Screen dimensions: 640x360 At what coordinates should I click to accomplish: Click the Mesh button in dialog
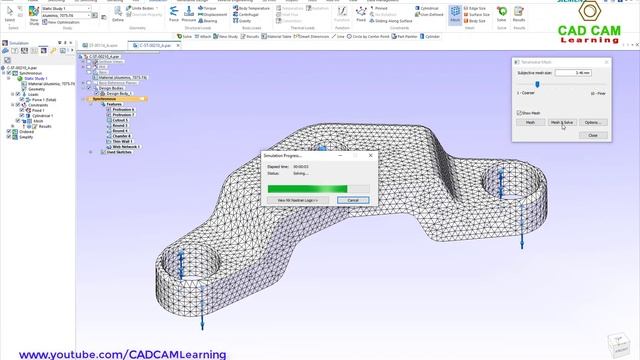[x=530, y=122]
